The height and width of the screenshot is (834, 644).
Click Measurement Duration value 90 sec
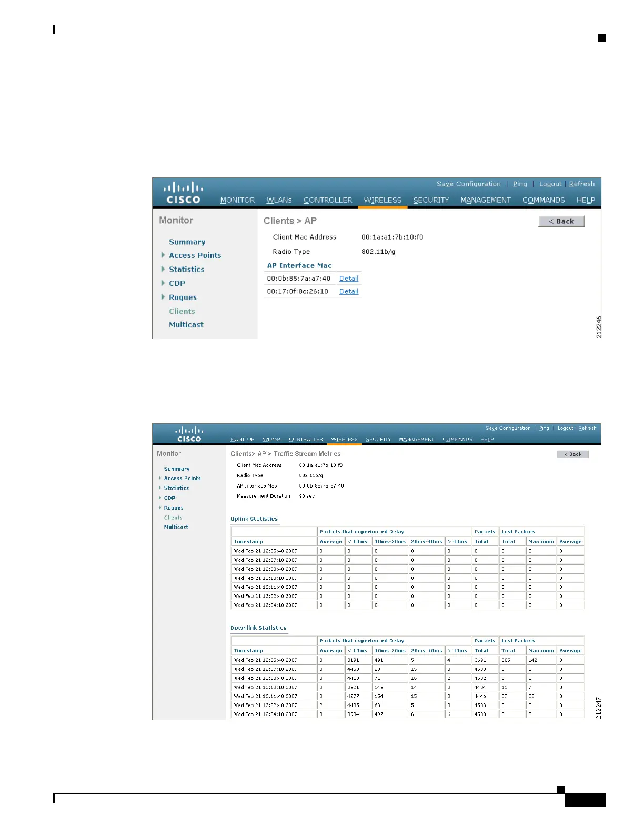click(307, 496)
